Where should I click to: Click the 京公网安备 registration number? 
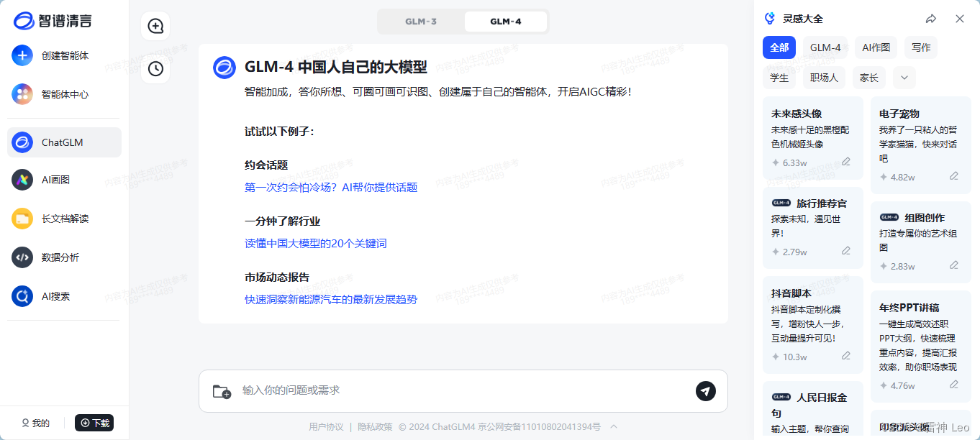point(540,427)
